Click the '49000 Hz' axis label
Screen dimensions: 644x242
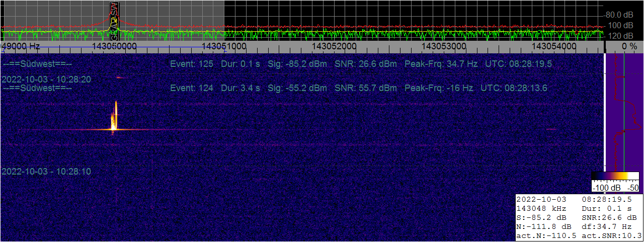pyautogui.click(x=21, y=46)
